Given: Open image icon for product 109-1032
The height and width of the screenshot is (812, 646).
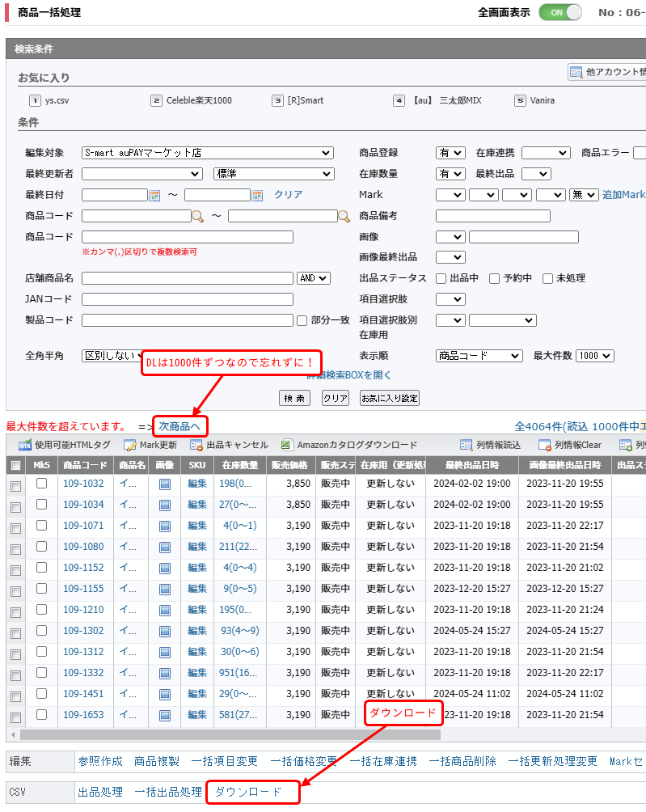Looking at the screenshot, I should click(165, 484).
